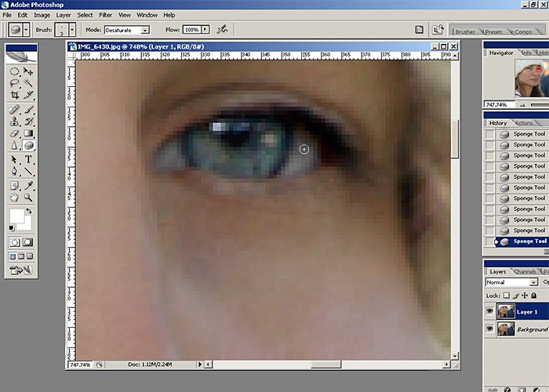The width and height of the screenshot is (549, 392).
Task: Open the Normal blend mode dropdown
Action: tap(511, 282)
